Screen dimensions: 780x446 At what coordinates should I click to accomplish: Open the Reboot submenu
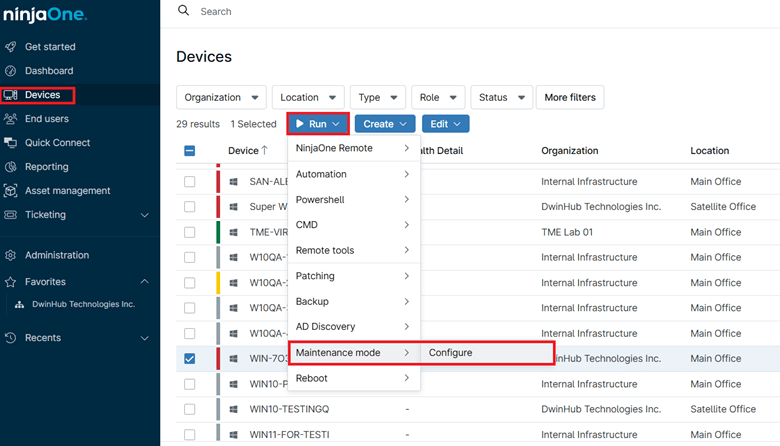click(x=354, y=378)
